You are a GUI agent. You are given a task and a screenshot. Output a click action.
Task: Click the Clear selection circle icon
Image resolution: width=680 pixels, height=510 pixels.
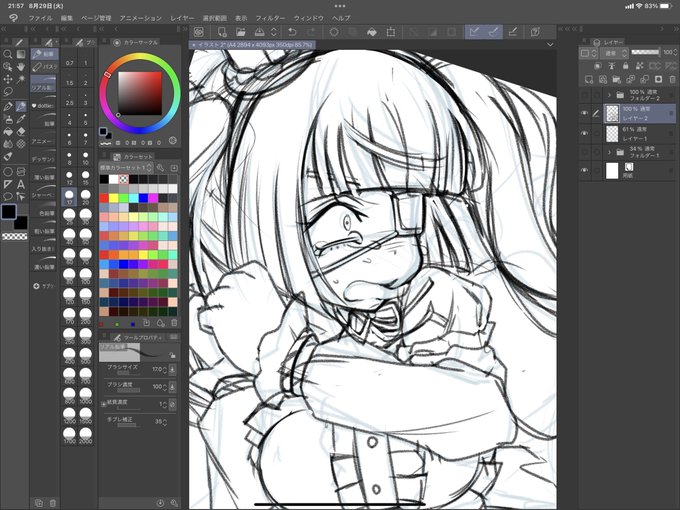tap(334, 32)
